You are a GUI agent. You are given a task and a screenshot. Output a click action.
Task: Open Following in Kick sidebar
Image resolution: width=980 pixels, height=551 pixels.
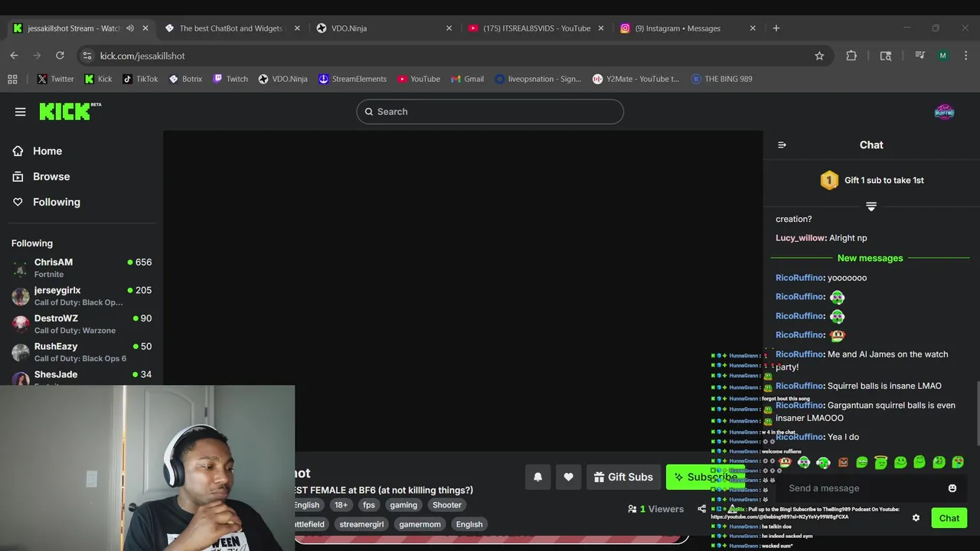[x=46, y=202]
